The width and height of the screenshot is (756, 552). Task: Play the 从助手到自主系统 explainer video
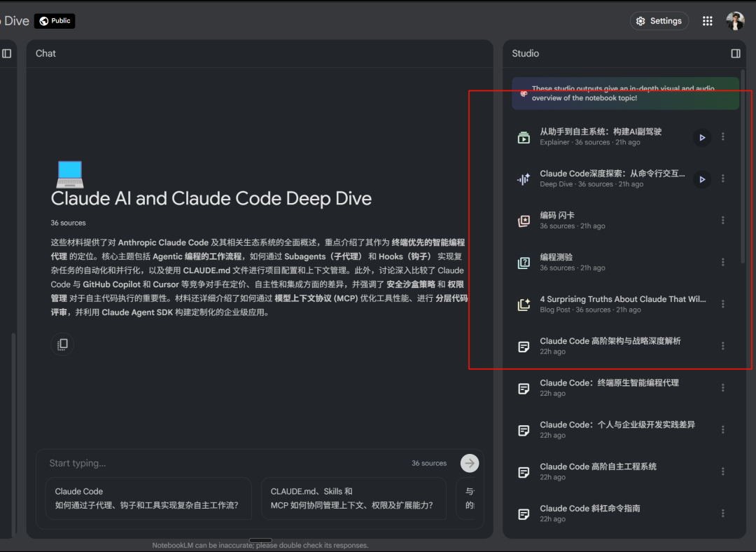pos(702,137)
